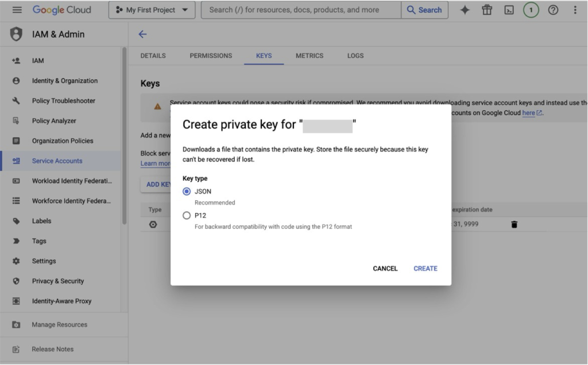Cancel the private key dialog
588x365 pixels.
(x=385, y=268)
